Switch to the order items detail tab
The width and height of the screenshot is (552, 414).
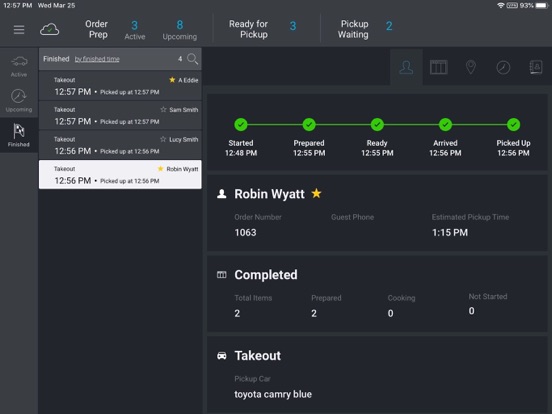point(439,67)
